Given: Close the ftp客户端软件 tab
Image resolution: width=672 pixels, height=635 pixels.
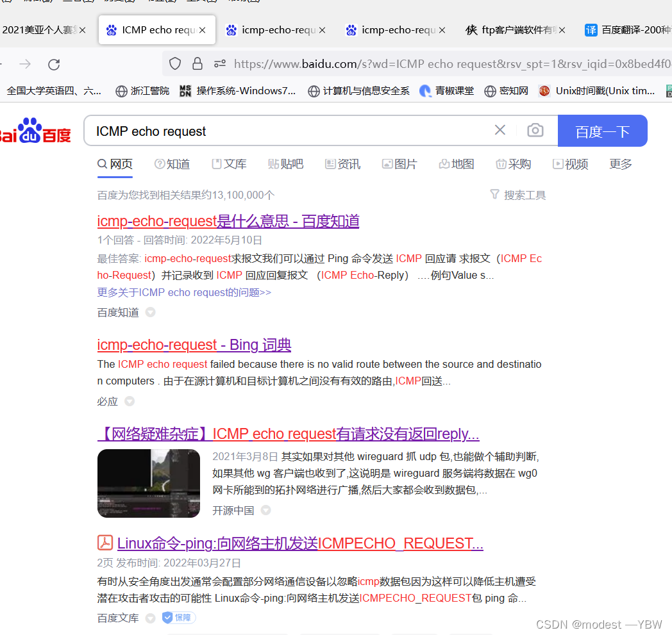Looking at the screenshot, I should 562,30.
